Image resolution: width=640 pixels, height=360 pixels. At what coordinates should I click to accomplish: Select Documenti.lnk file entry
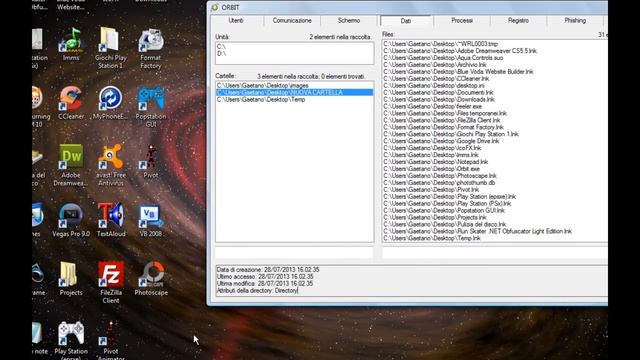click(438, 92)
